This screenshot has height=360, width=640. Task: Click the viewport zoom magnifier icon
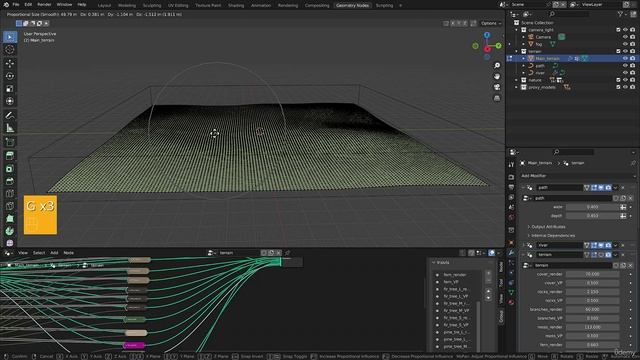(497, 65)
